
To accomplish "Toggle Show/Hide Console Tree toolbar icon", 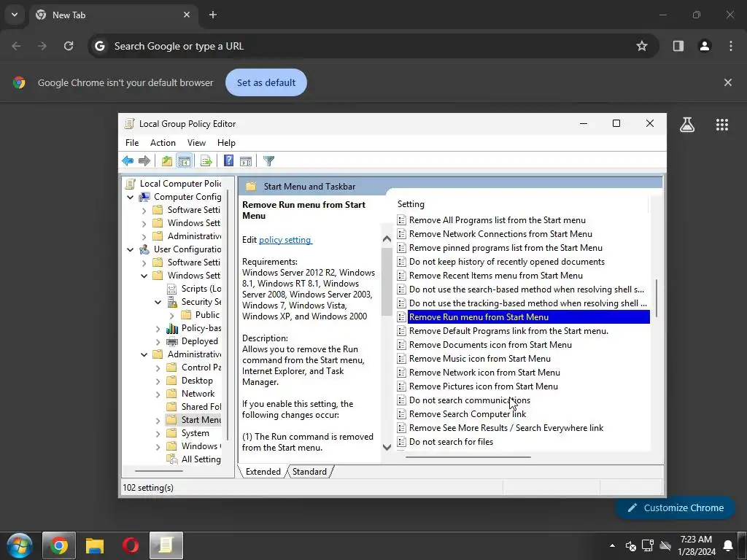I will 184,161.
